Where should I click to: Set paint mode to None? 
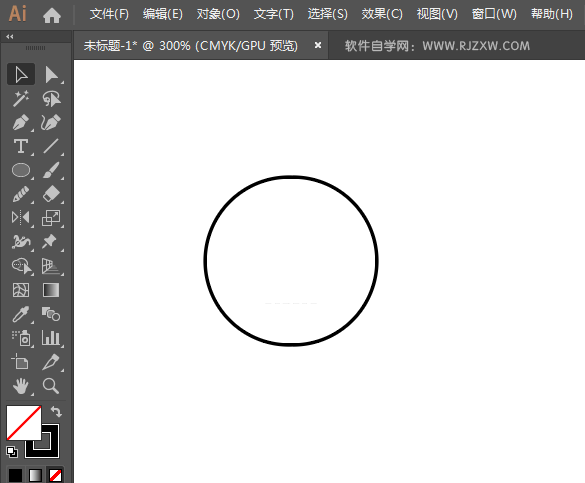[x=56, y=475]
